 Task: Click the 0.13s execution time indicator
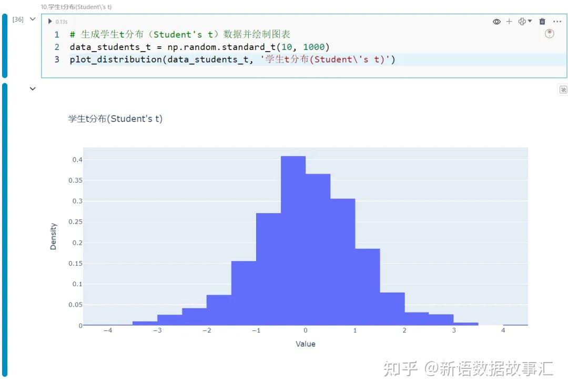(x=62, y=22)
